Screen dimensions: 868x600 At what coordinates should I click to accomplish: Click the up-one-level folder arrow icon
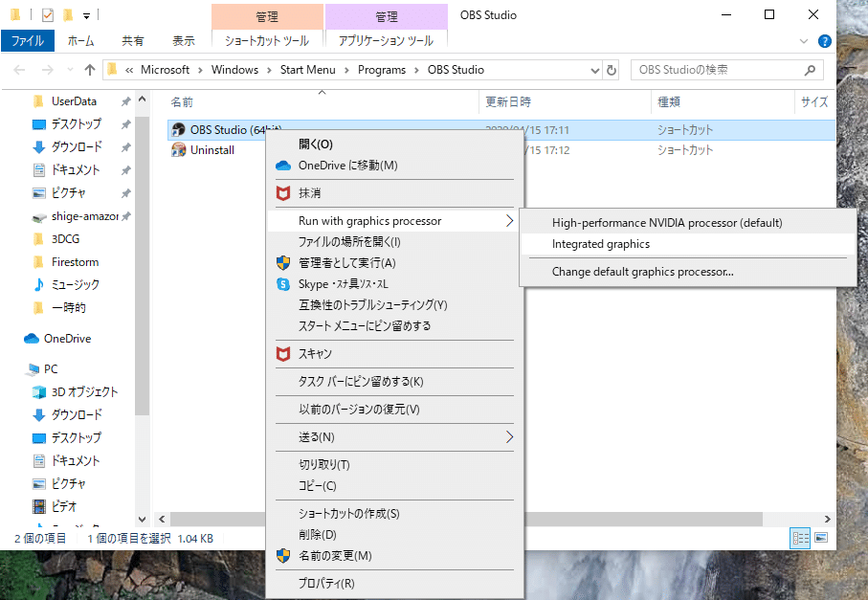(89, 70)
